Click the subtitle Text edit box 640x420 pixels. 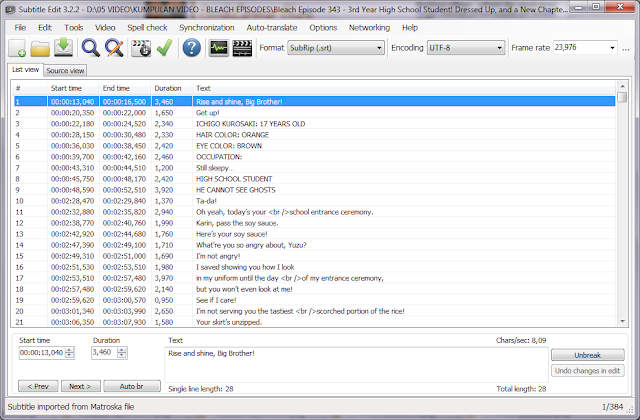(x=356, y=365)
